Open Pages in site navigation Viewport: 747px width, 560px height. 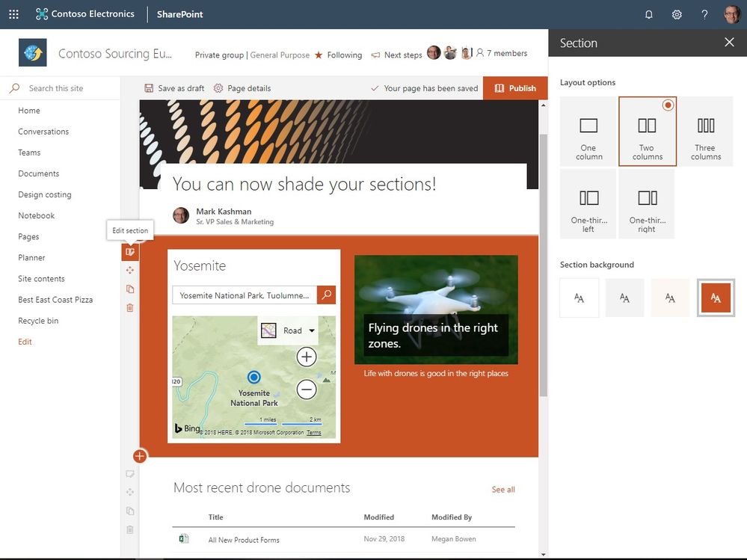pos(28,237)
